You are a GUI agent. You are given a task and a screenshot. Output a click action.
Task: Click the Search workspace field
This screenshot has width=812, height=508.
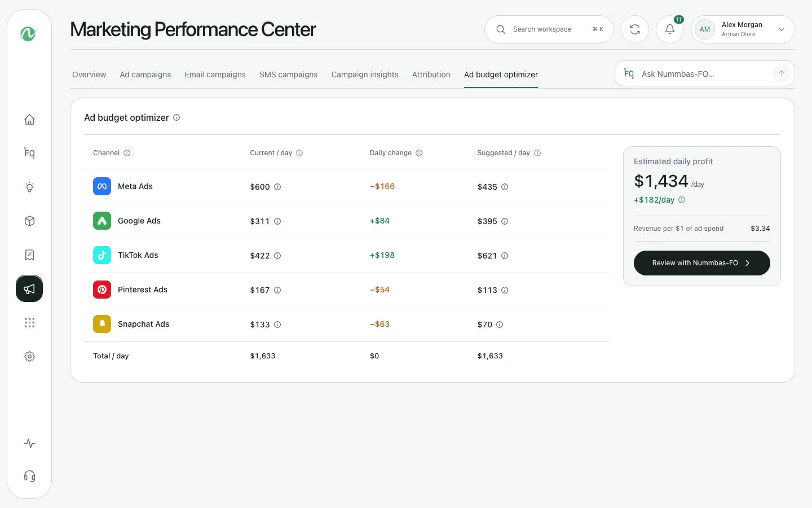coord(549,29)
